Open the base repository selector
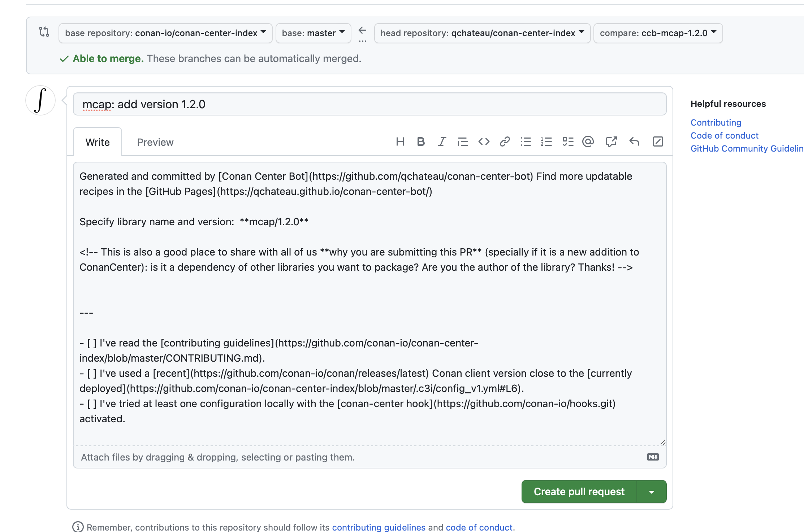 [165, 33]
